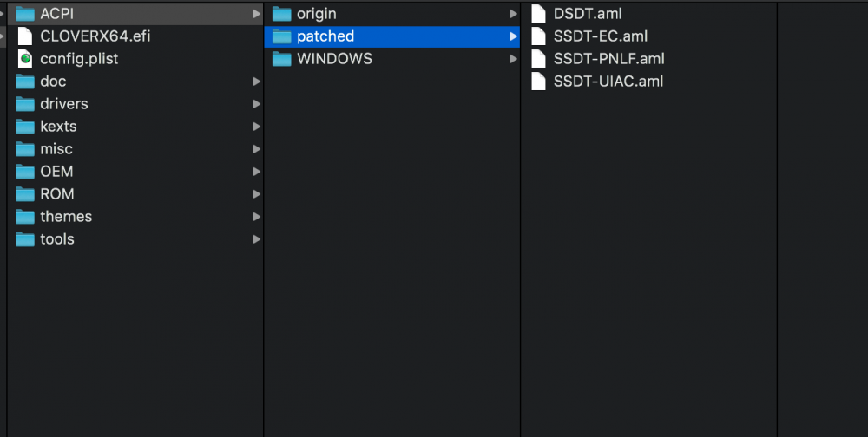868x437 pixels.
Task: Open the misc folder
Action: click(x=56, y=149)
